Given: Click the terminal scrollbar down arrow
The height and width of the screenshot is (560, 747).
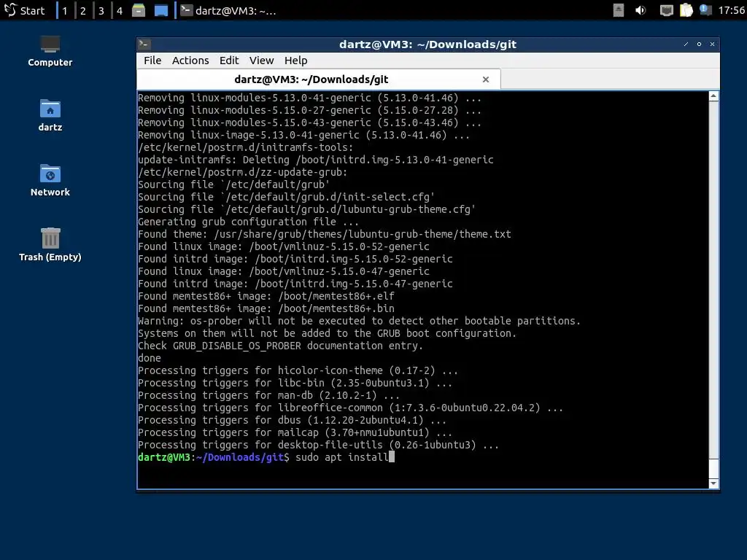Looking at the screenshot, I should (713, 483).
